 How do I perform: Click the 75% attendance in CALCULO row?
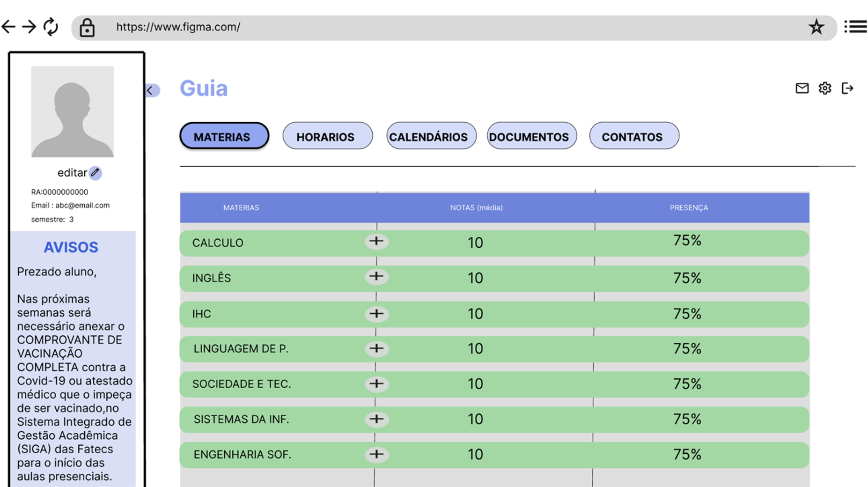click(687, 240)
